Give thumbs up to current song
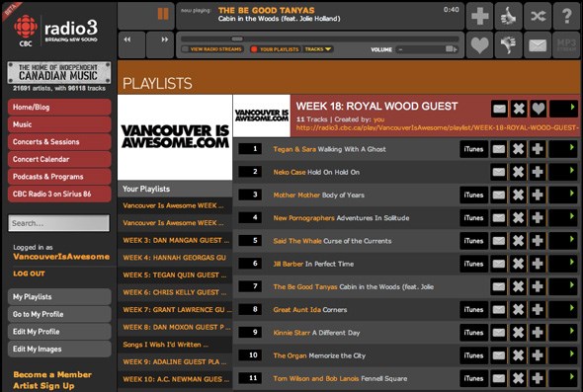The width and height of the screenshot is (583, 392). (508, 16)
